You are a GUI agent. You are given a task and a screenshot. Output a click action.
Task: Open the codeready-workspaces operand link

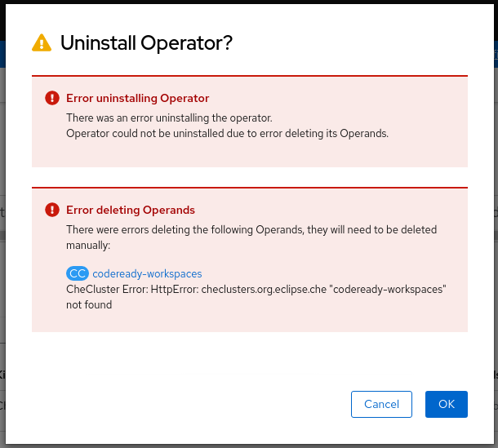(147, 273)
